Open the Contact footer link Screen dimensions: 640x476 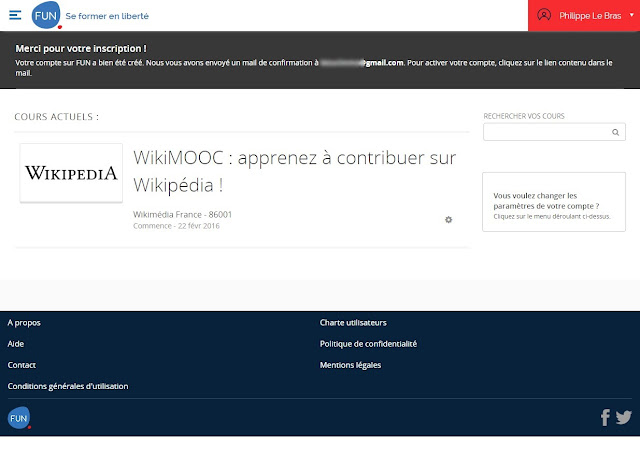(22, 365)
